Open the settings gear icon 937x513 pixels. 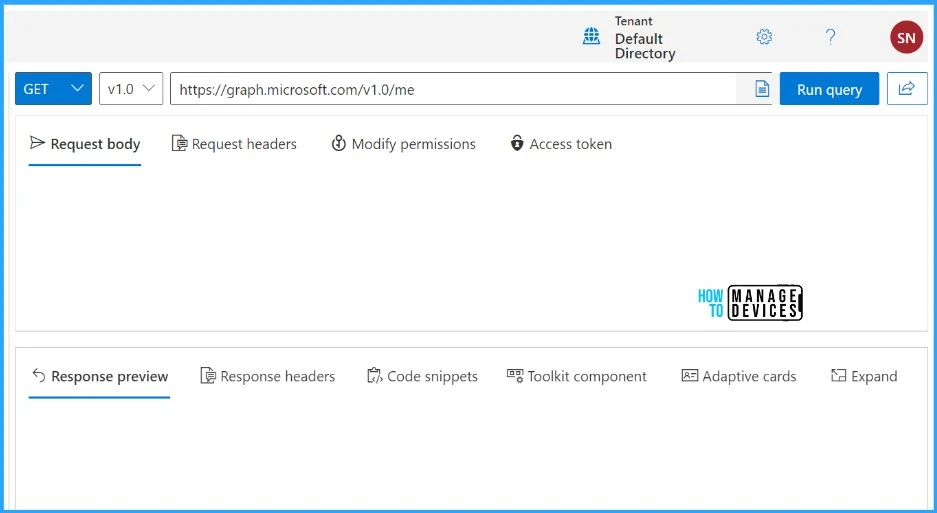point(764,37)
